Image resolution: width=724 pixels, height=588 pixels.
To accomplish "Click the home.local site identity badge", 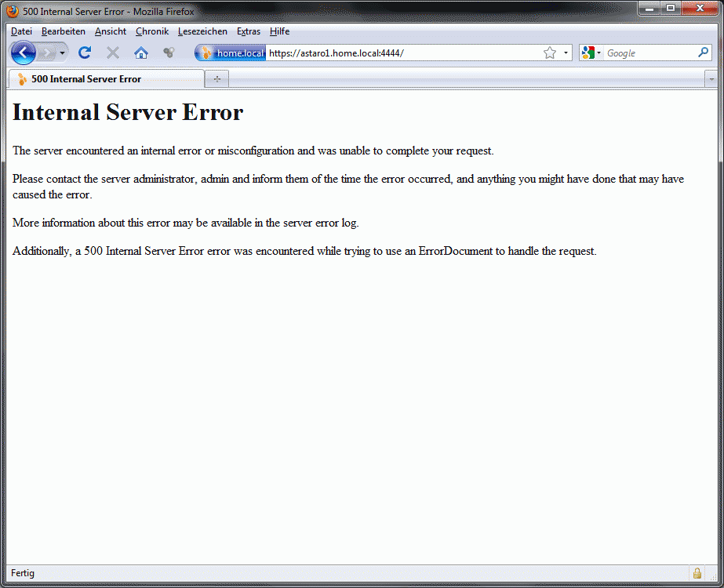I will (x=231, y=53).
